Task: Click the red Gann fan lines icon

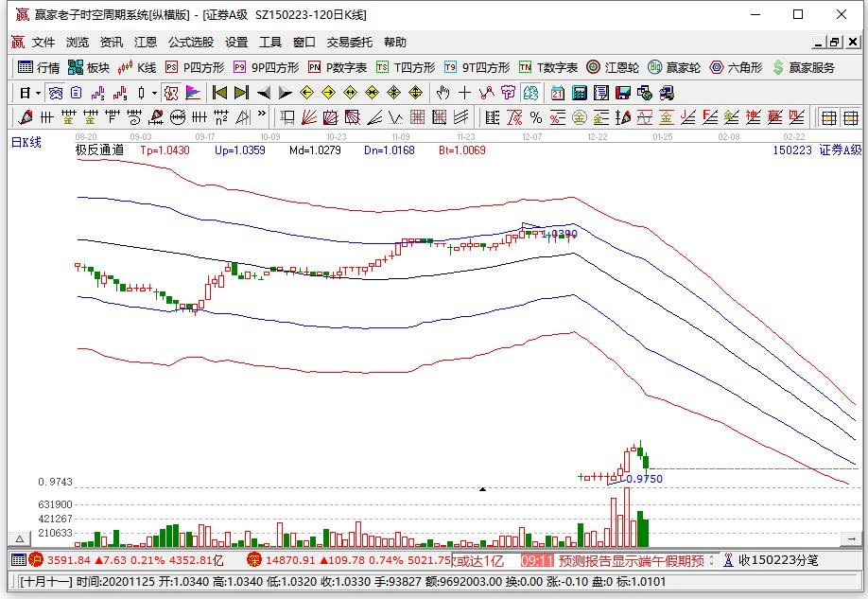Action: coord(309,117)
